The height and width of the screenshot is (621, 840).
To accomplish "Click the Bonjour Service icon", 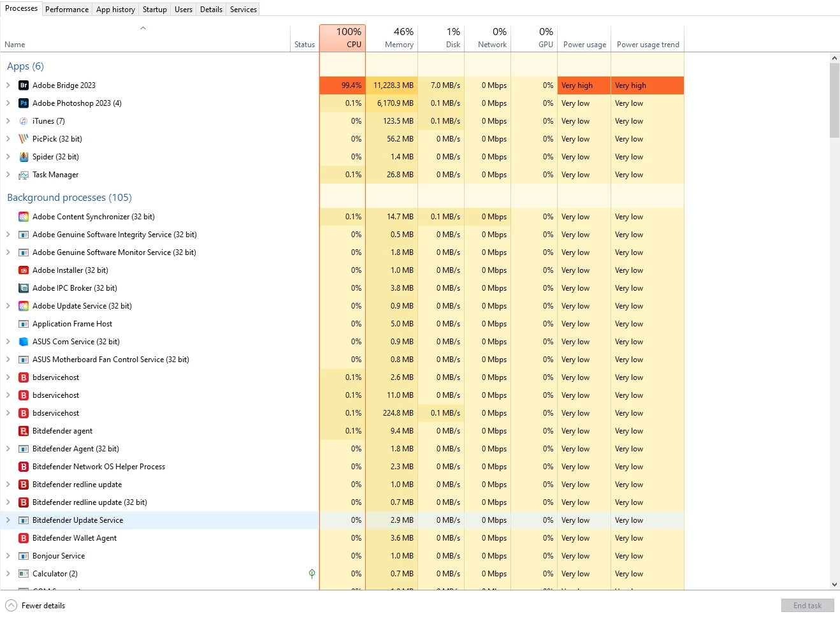I will [x=24, y=556].
